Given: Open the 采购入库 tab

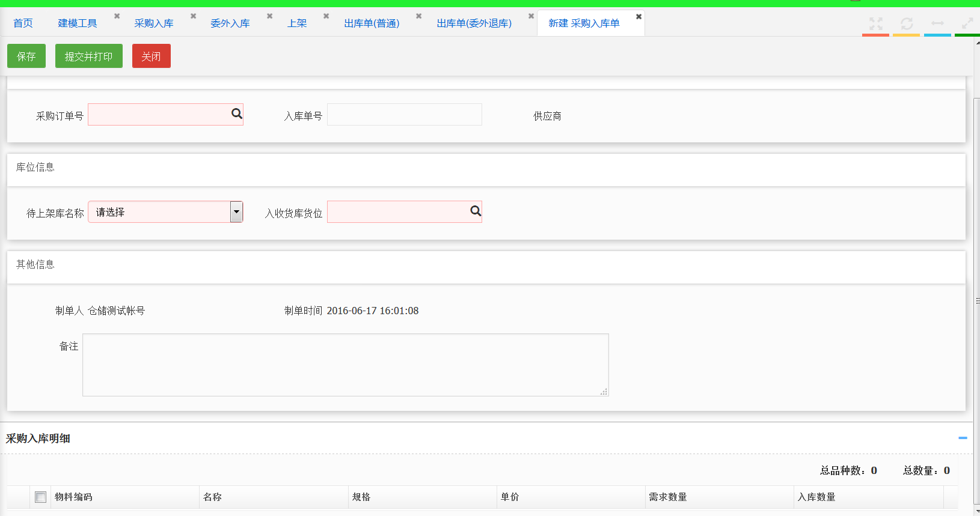Looking at the screenshot, I should click(x=154, y=23).
